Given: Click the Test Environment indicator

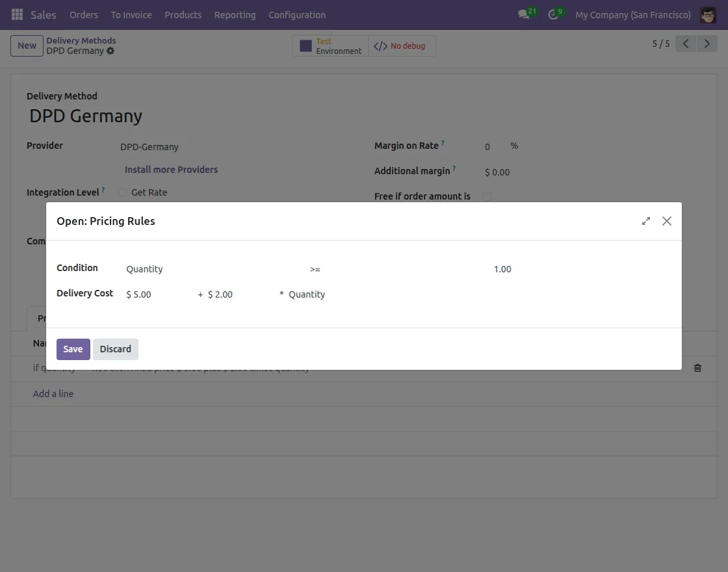Looking at the screenshot, I should pos(331,46).
